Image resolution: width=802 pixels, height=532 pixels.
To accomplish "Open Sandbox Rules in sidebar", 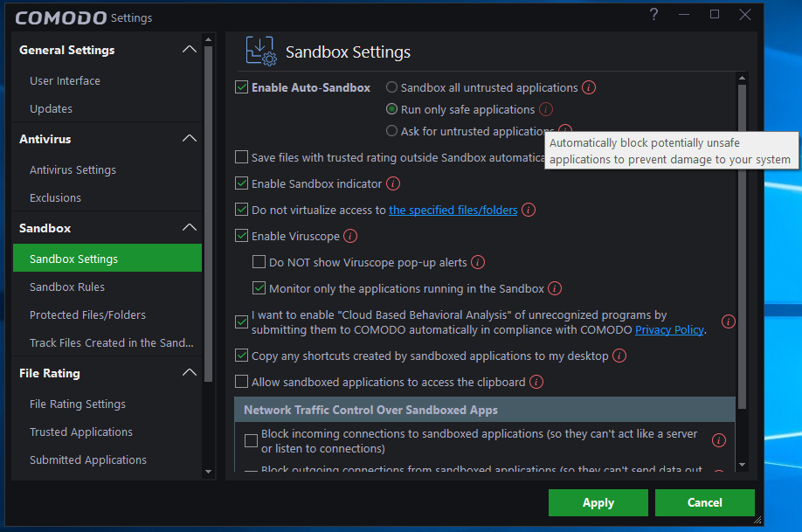I will 67,287.
